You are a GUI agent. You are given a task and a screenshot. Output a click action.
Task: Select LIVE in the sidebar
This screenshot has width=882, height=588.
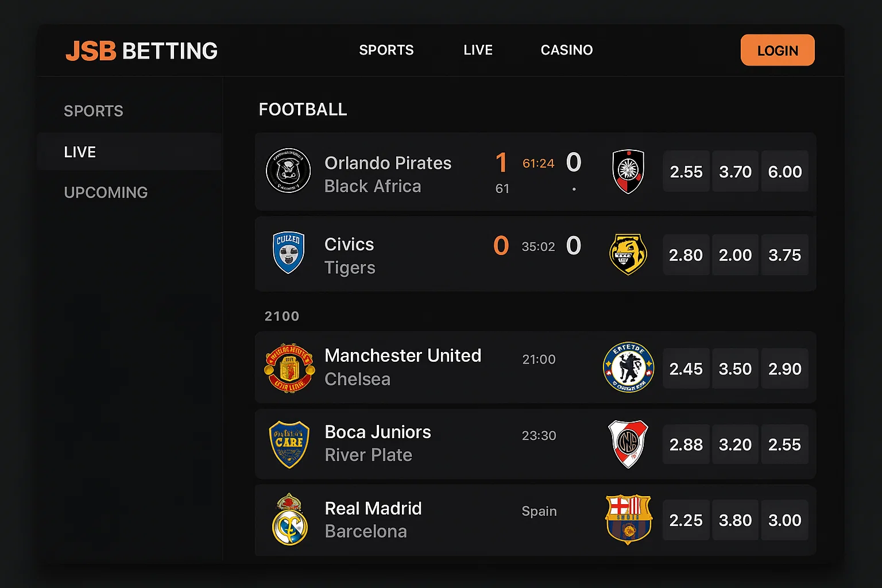coord(80,152)
